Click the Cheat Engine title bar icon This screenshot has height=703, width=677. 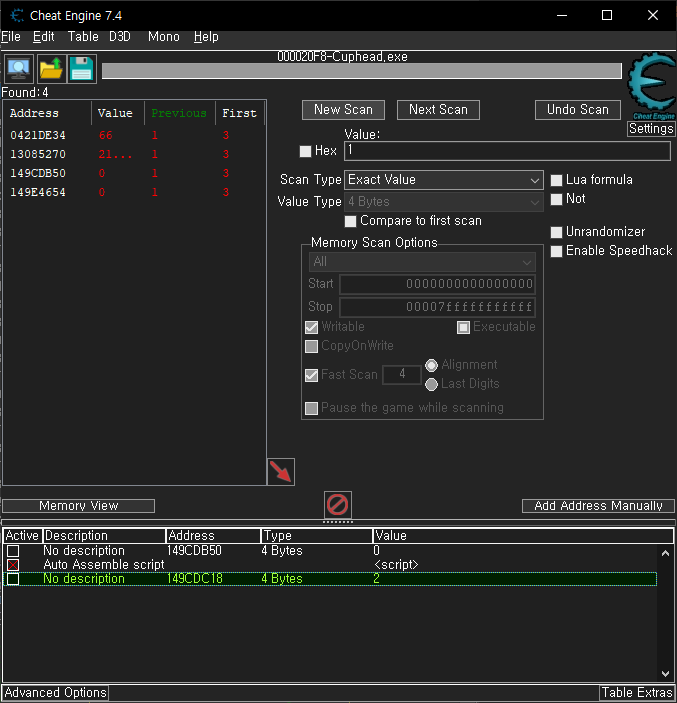tap(17, 16)
